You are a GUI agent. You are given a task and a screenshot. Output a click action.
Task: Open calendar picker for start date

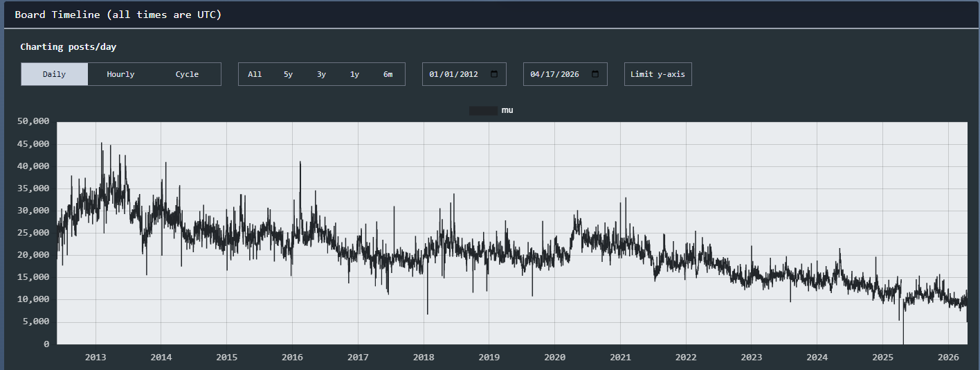point(494,74)
